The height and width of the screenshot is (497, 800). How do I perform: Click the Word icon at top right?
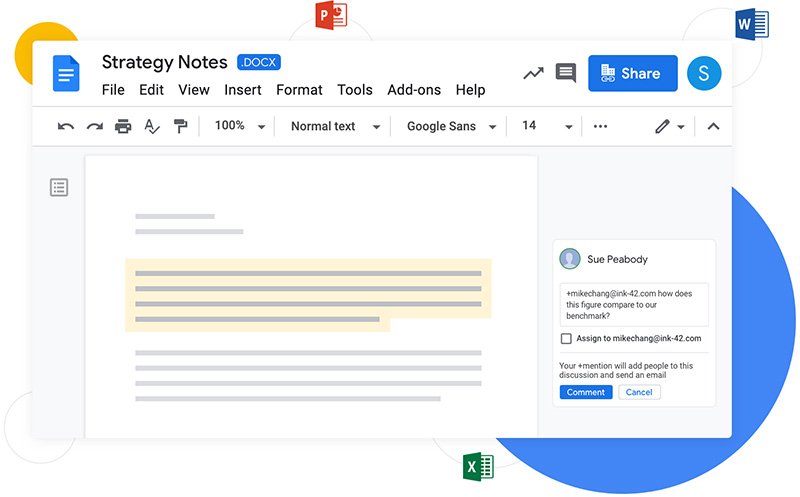[x=752, y=24]
